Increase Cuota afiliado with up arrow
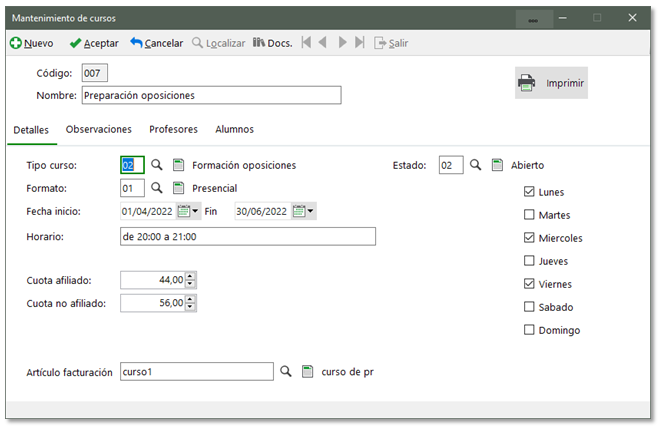 tap(190, 276)
